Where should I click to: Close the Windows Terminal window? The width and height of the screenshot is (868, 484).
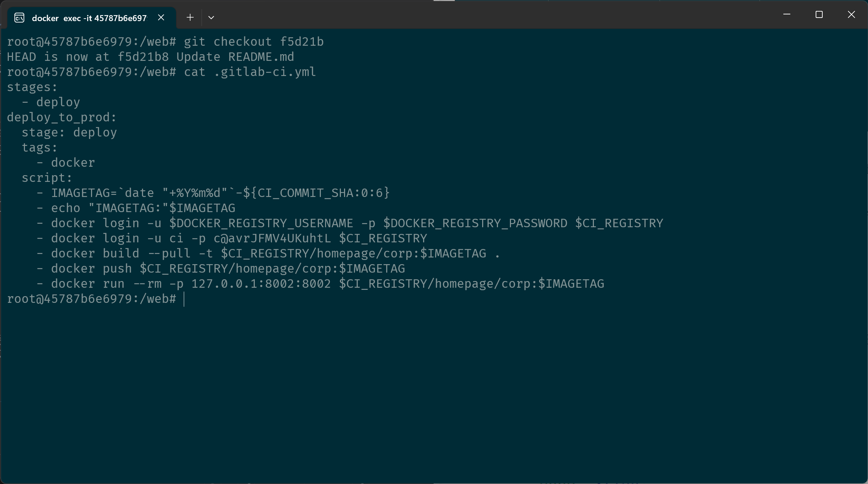coord(851,14)
